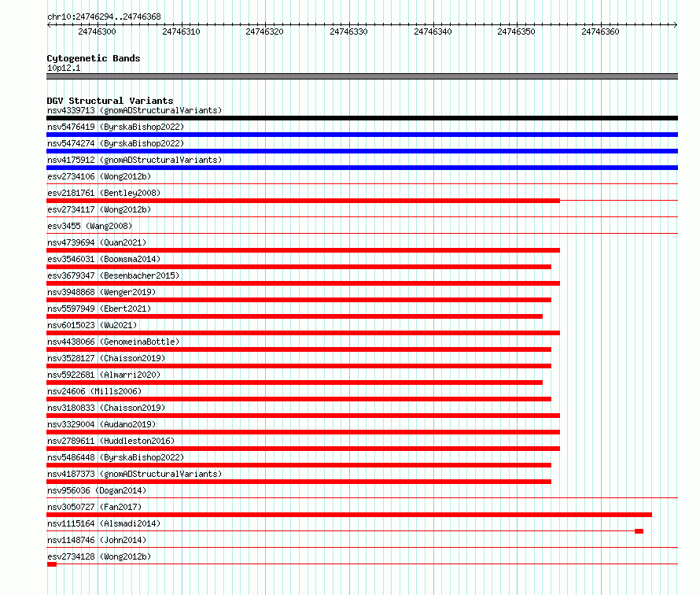Open variant esv3455 (Wang2008)
700x595 pixels.
click(90, 226)
